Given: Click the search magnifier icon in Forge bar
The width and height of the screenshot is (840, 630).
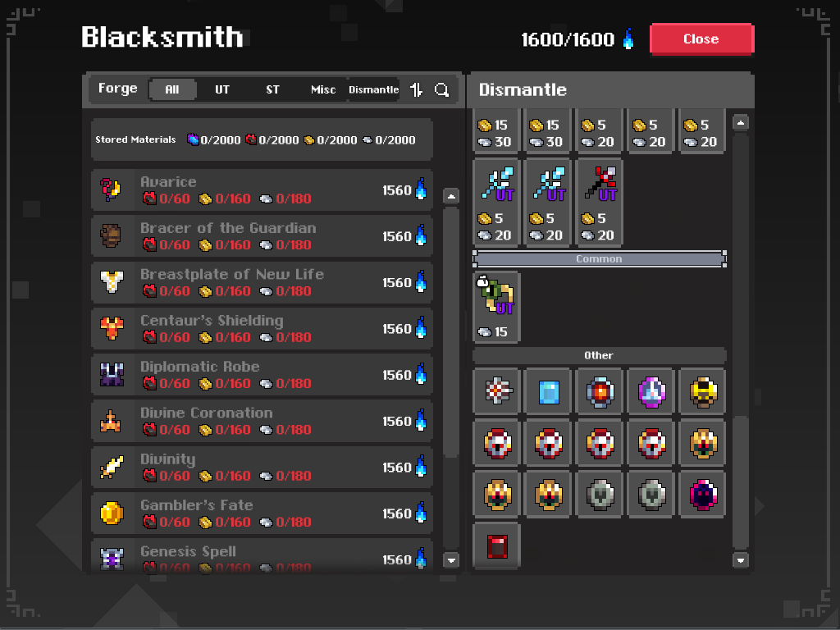Looking at the screenshot, I should pyautogui.click(x=442, y=89).
